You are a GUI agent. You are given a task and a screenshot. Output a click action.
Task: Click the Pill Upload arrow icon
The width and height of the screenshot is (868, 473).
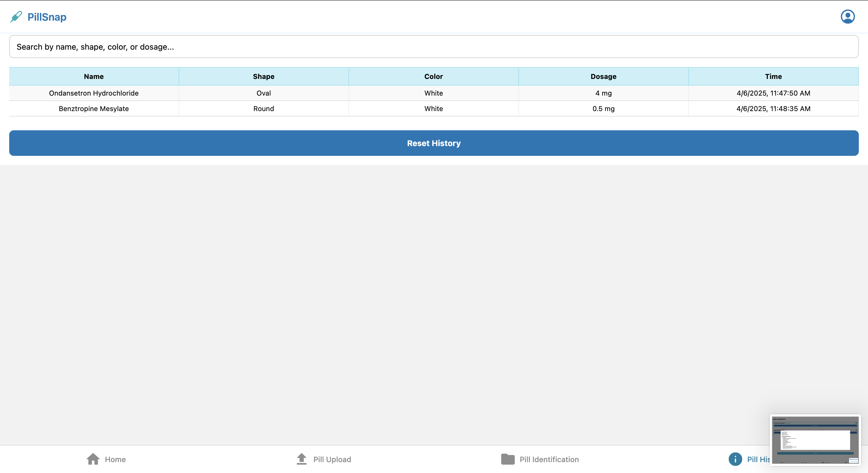(302, 459)
